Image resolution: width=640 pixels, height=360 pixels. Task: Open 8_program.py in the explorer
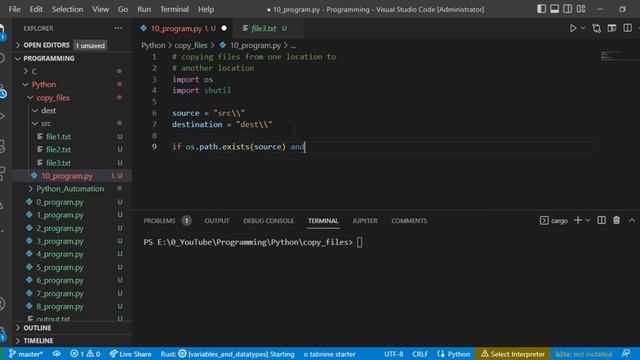[60, 307]
